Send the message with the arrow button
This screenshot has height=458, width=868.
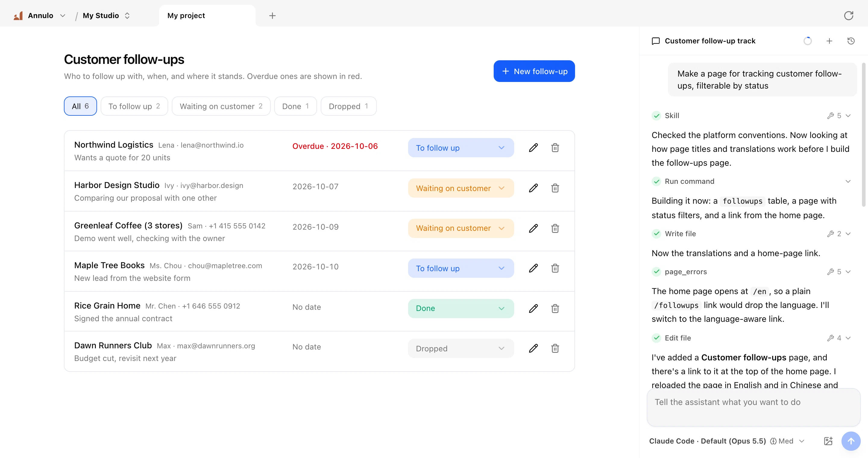(x=851, y=441)
